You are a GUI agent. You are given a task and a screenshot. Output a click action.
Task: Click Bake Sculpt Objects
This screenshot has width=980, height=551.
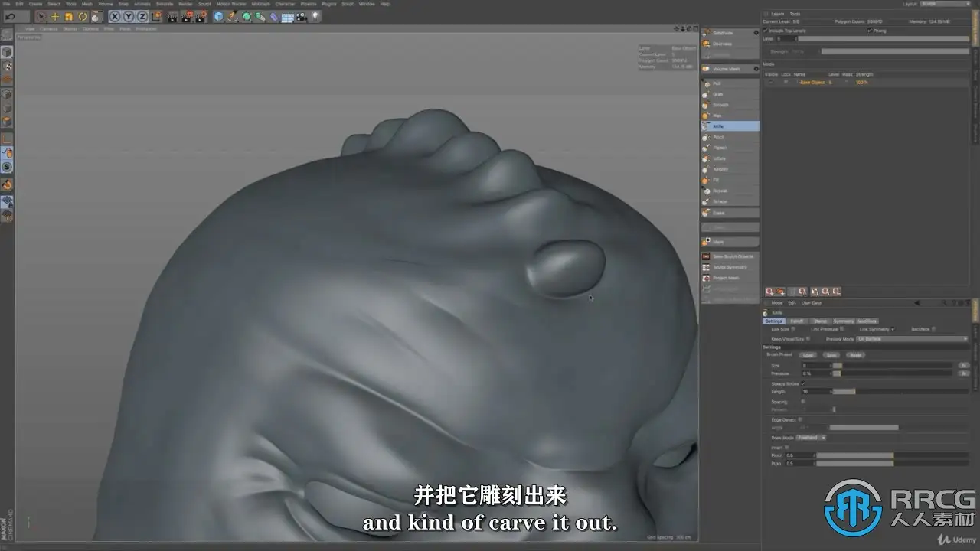730,256
